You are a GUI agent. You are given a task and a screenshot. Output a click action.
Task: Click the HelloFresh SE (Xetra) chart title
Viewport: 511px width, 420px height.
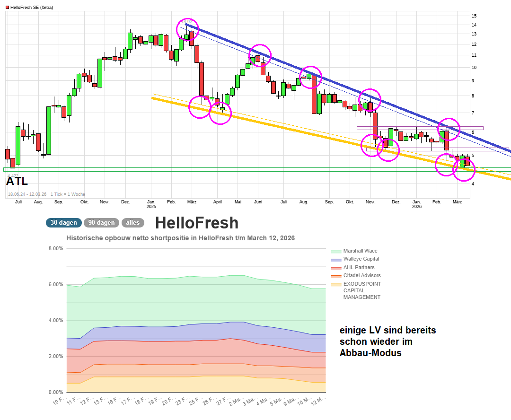[32, 7]
